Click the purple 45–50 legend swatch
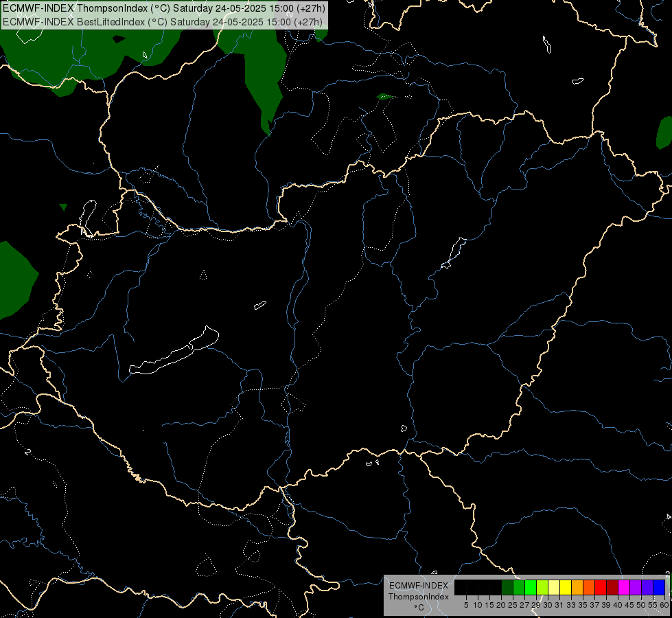The image size is (672, 618). (x=636, y=587)
